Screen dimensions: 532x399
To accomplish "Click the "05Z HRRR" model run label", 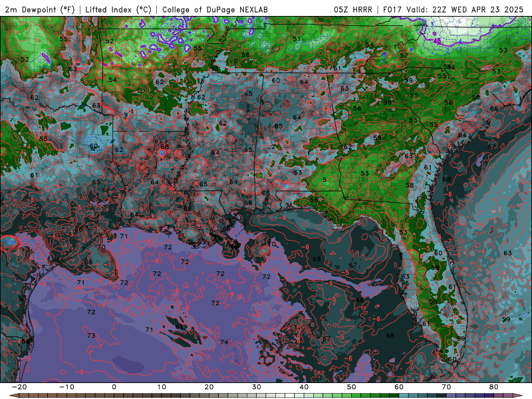I will 353,9.
